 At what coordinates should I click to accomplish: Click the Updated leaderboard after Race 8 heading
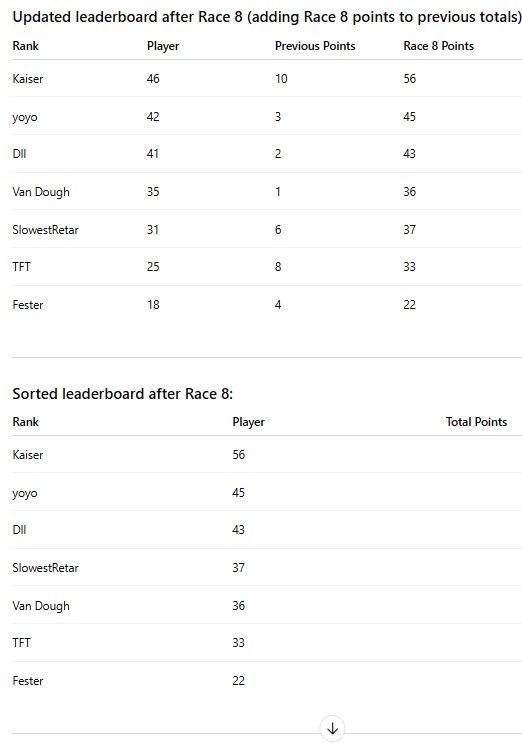[267, 18]
